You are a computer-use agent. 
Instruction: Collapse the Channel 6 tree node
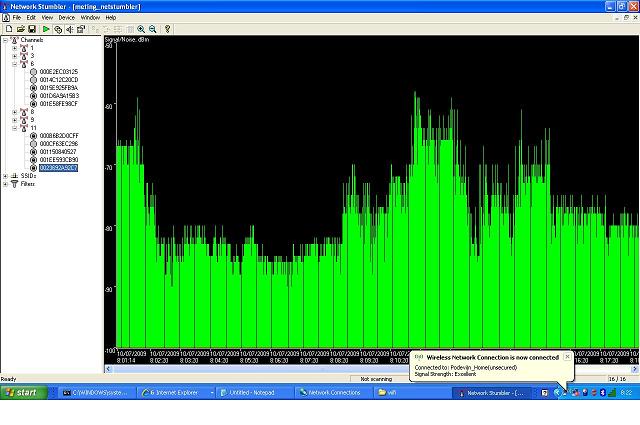tap(14, 64)
